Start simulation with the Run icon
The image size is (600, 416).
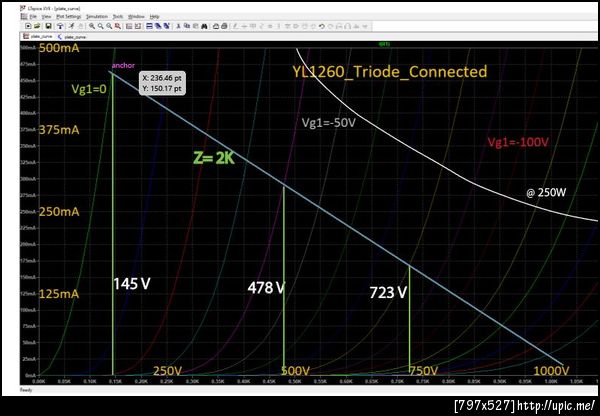click(72, 26)
